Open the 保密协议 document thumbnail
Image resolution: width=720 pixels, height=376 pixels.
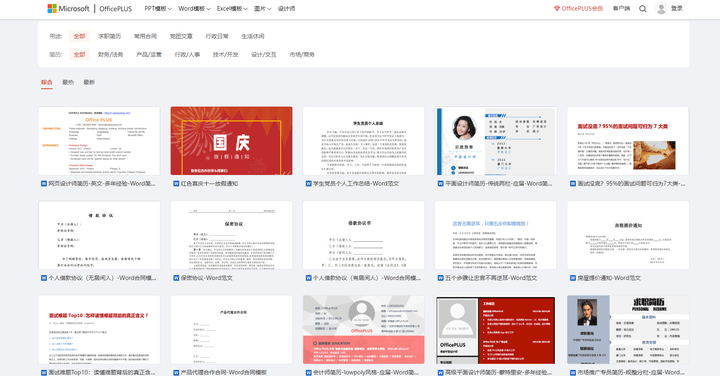(x=231, y=235)
